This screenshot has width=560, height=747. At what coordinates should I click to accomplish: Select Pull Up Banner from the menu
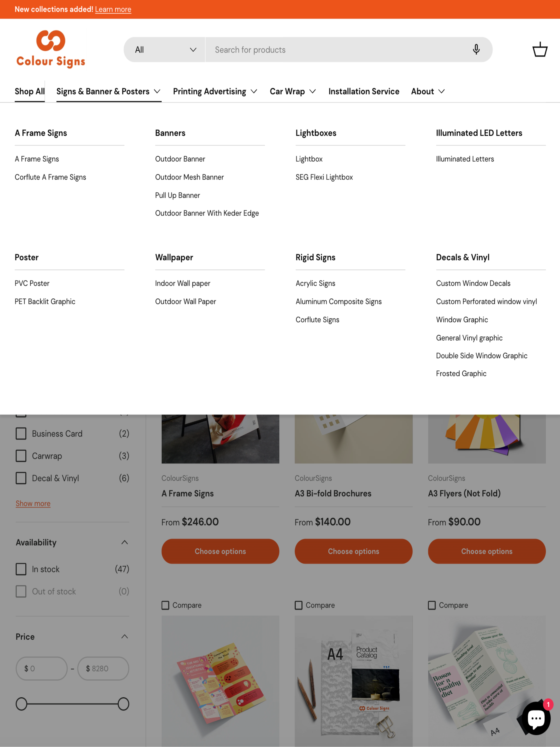tap(178, 195)
